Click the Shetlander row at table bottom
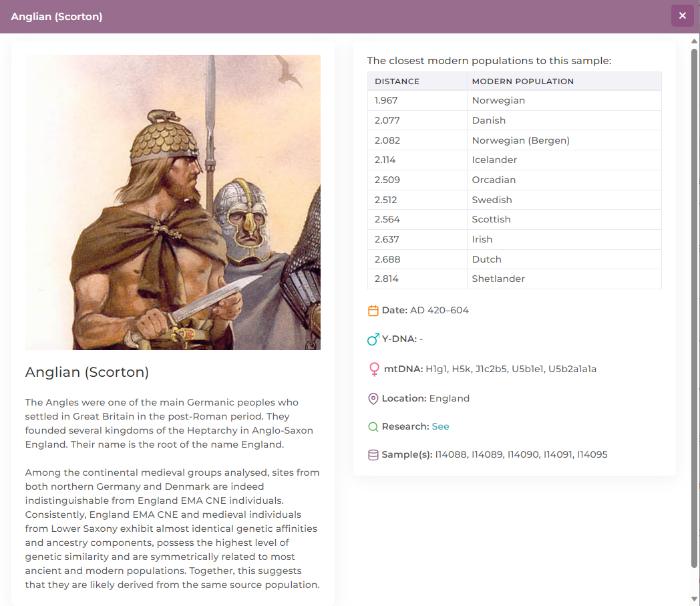This screenshot has height=606, width=700. [x=514, y=279]
